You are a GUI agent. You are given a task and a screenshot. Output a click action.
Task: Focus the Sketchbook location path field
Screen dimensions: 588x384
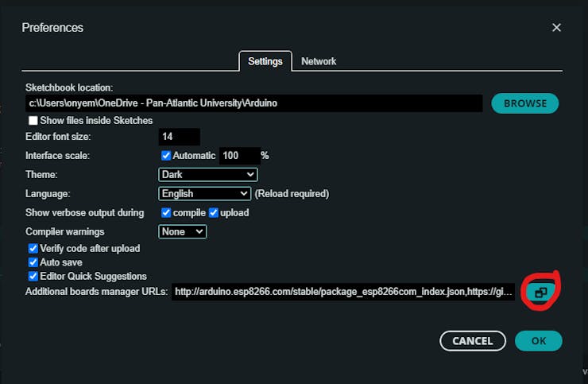254,103
